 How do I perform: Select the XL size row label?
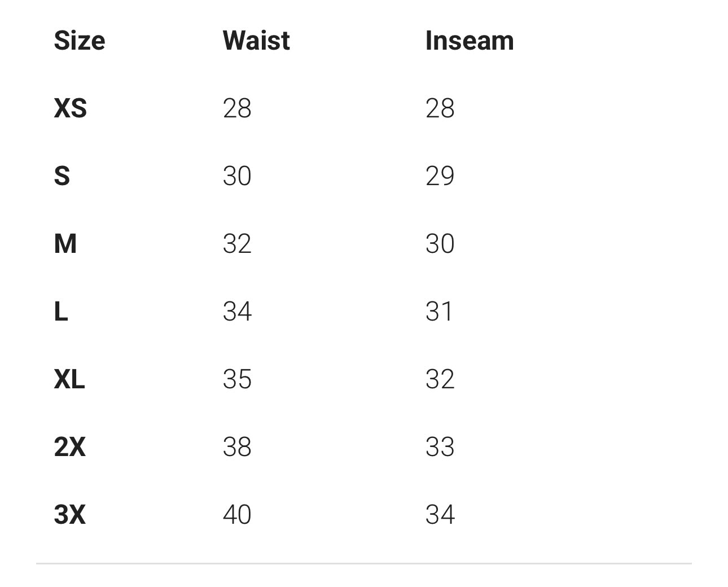point(69,379)
